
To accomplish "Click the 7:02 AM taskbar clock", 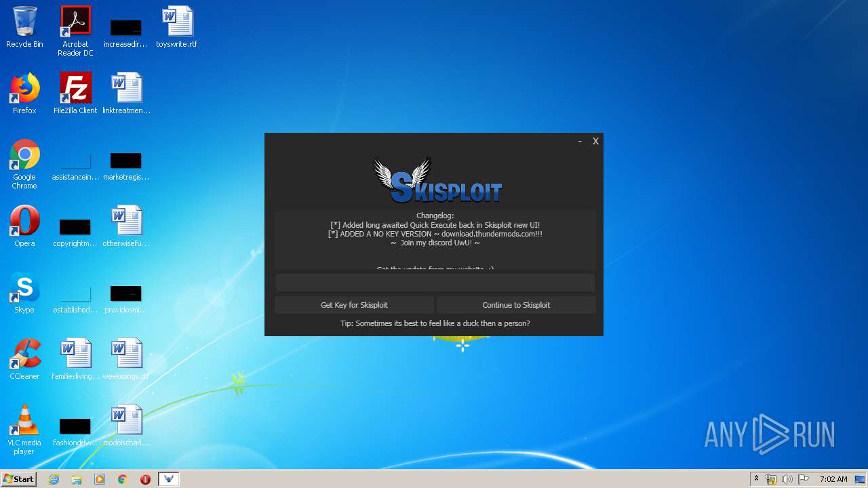I will point(833,479).
